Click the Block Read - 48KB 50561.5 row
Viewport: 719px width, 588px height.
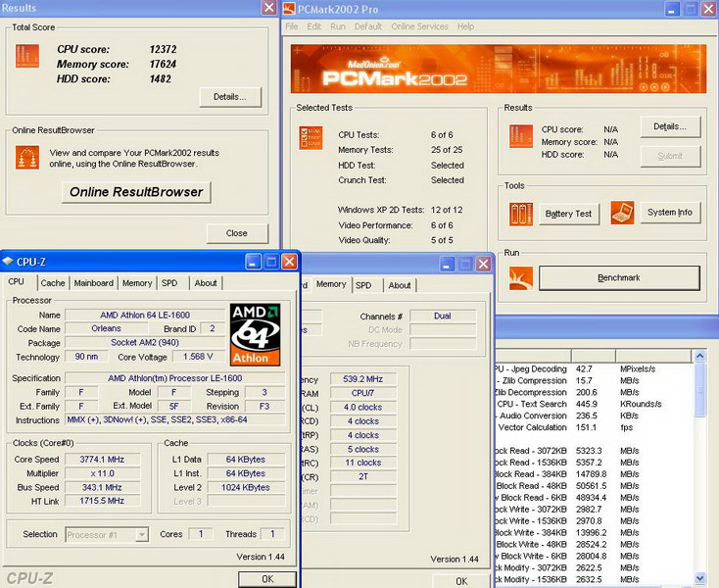[595, 486]
